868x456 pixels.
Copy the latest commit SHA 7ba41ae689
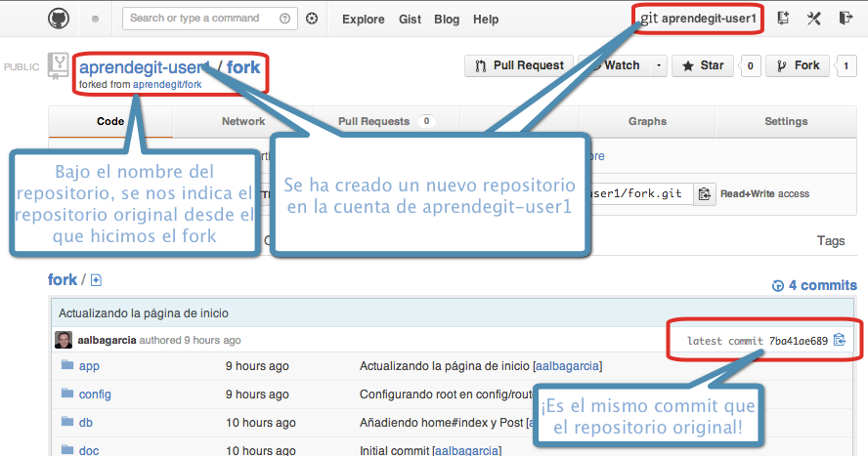click(840, 341)
